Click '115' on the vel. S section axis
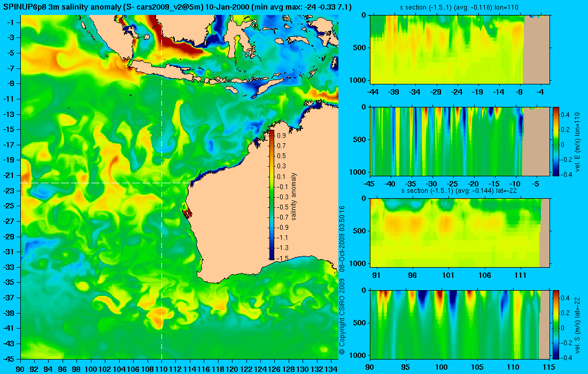The width and height of the screenshot is (588, 374). point(549,367)
